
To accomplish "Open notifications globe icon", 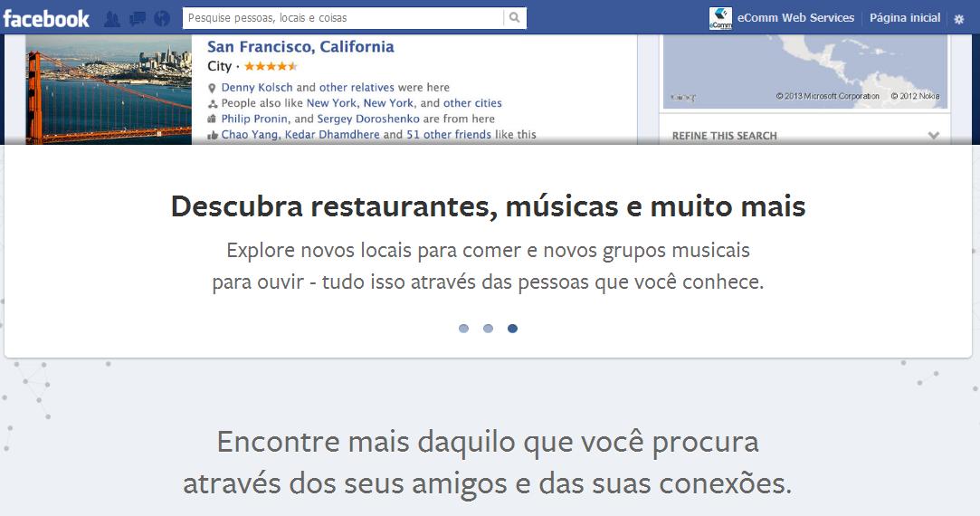I will pos(162,19).
